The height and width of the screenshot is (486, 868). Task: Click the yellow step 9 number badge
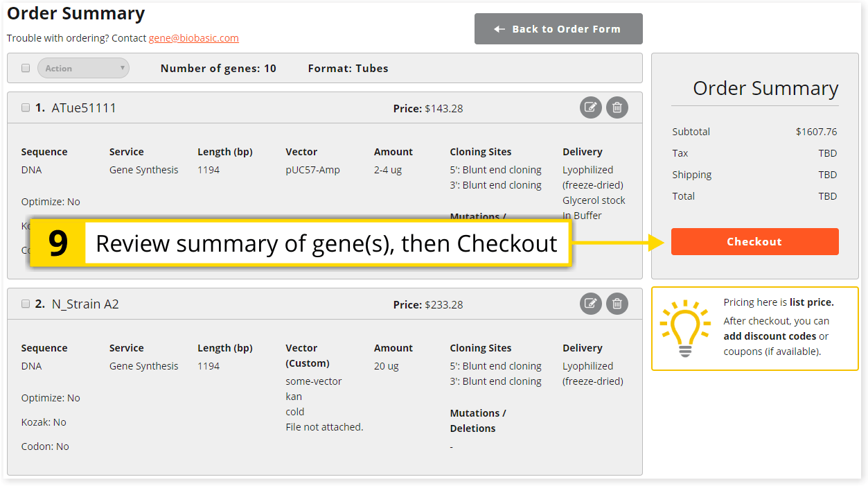[x=58, y=243]
